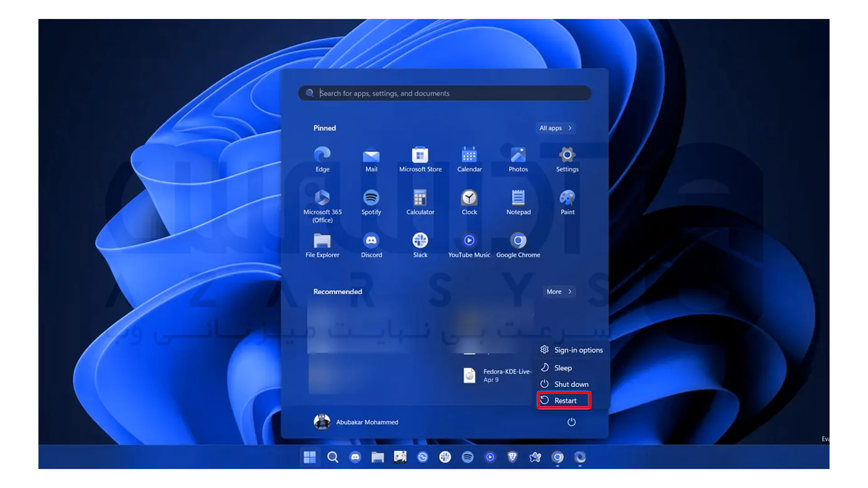Launch the Calculator pinned app
This screenshot has width=868, height=488.
[420, 202]
